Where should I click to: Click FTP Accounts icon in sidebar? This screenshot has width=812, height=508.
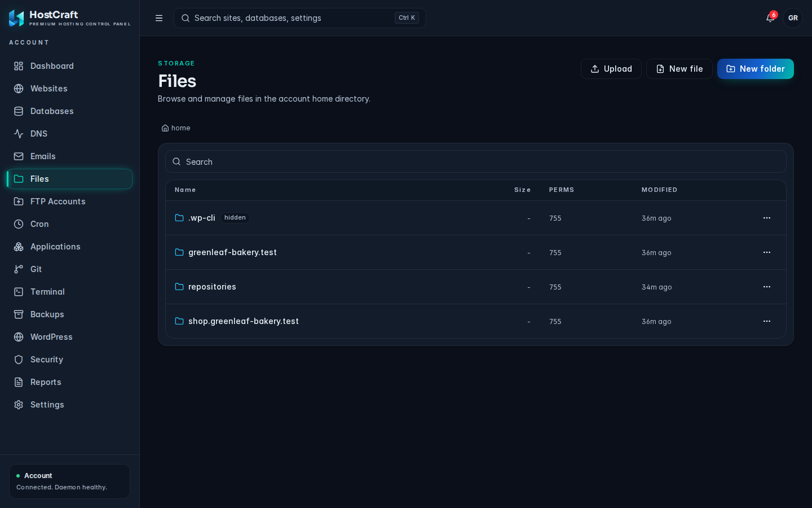(19, 202)
